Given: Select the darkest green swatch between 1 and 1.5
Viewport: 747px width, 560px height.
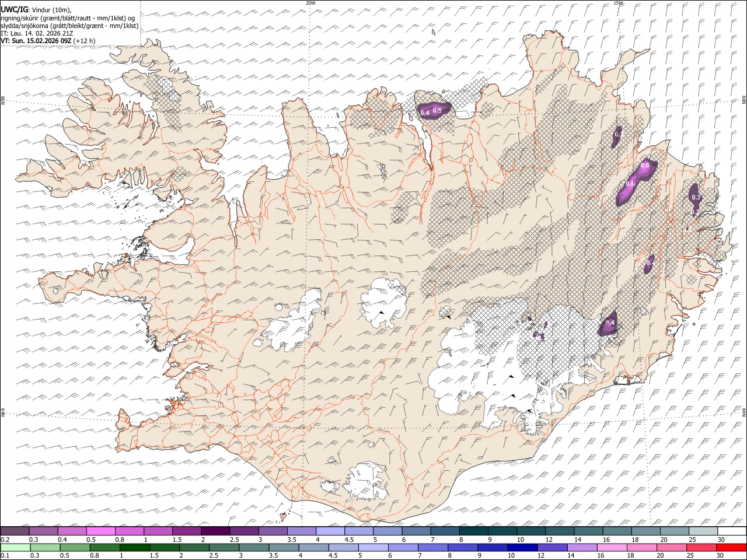Looking at the screenshot, I should pos(134,548).
